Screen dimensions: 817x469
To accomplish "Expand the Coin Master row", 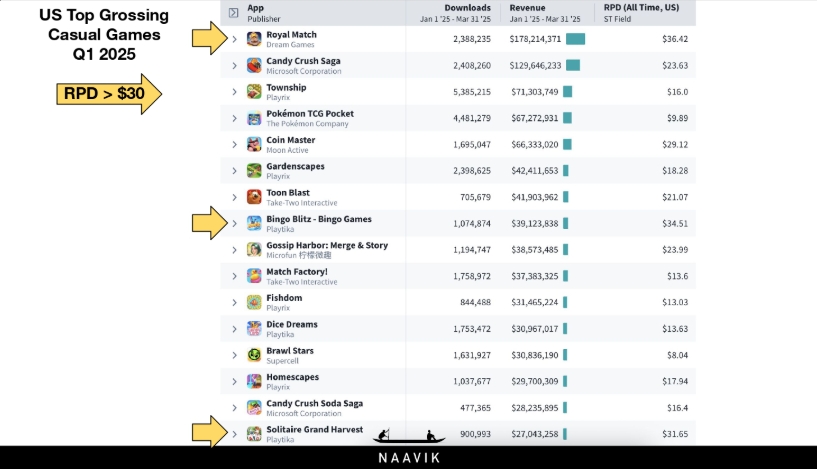I will [234, 144].
